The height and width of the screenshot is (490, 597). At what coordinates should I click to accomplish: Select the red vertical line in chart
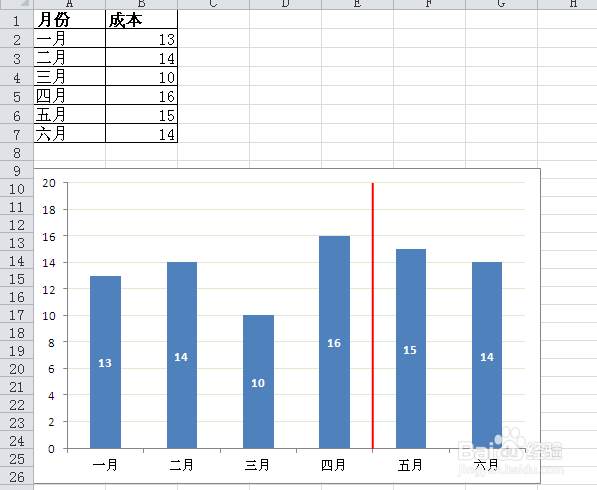(x=373, y=316)
